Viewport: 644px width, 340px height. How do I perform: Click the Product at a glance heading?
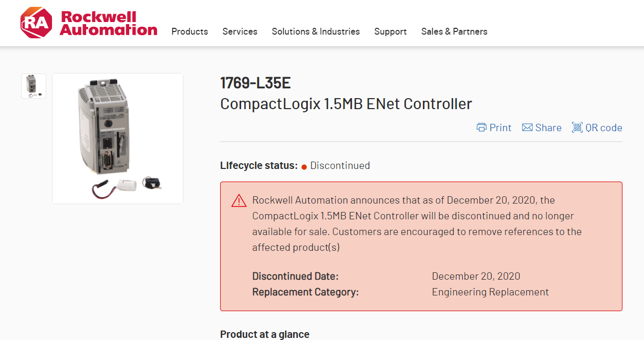coord(265,334)
